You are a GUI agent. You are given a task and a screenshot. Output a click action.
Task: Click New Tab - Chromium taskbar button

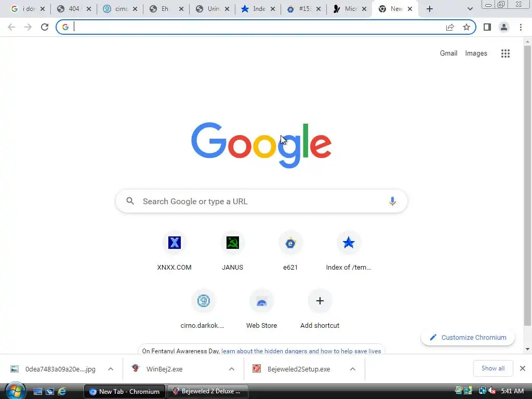tap(125, 391)
